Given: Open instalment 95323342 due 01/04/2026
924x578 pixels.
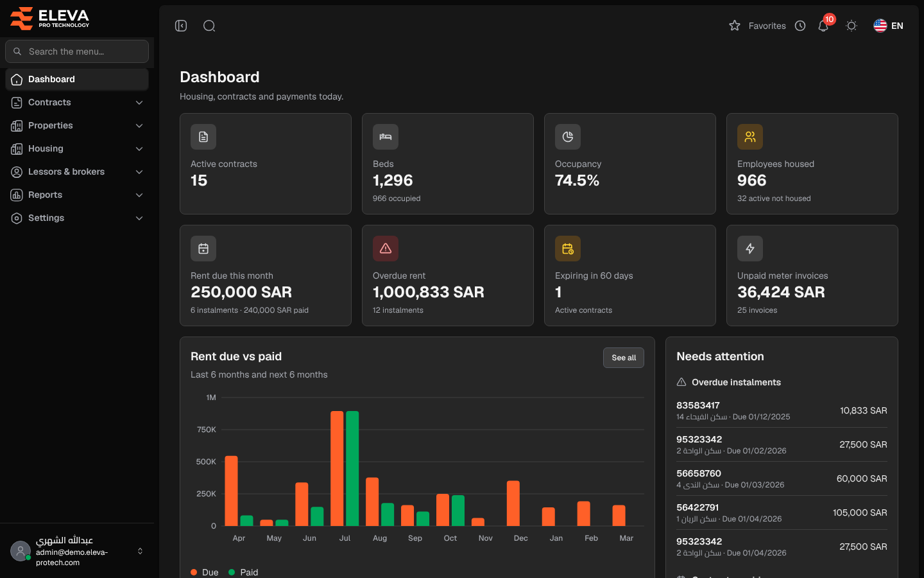Looking at the screenshot, I should tap(782, 547).
